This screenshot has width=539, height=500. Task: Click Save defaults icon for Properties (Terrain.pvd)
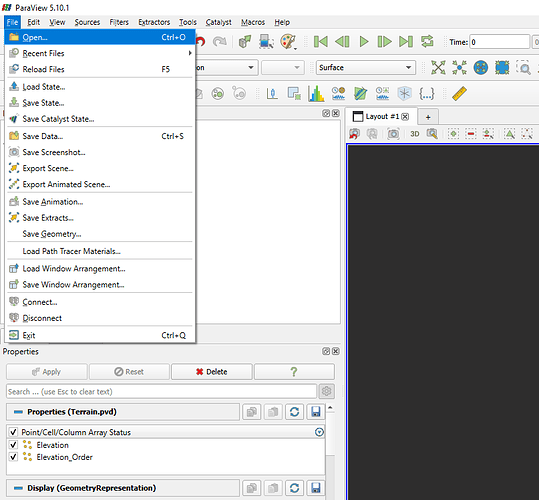(316, 411)
